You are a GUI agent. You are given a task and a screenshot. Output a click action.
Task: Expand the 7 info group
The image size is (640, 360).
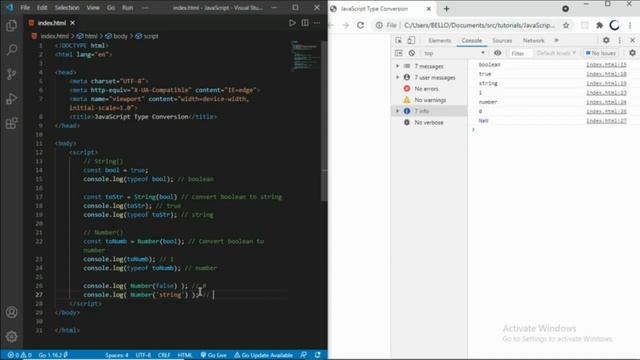click(398, 111)
